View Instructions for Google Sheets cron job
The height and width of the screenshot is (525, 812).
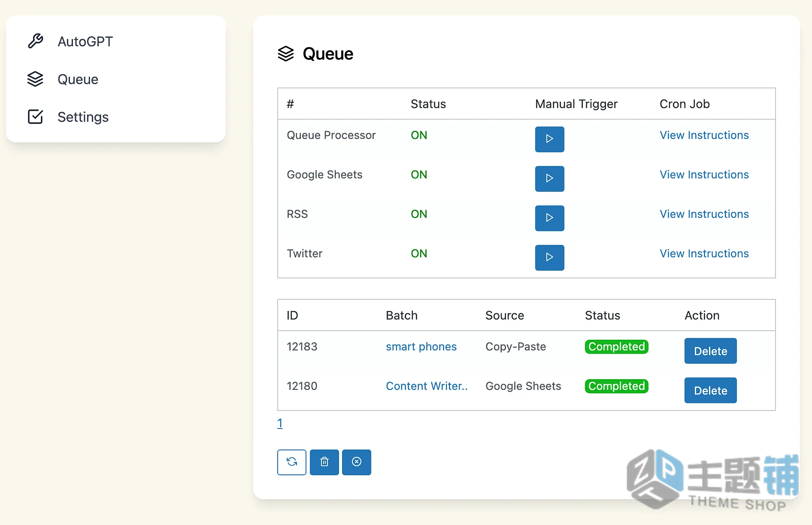point(704,175)
